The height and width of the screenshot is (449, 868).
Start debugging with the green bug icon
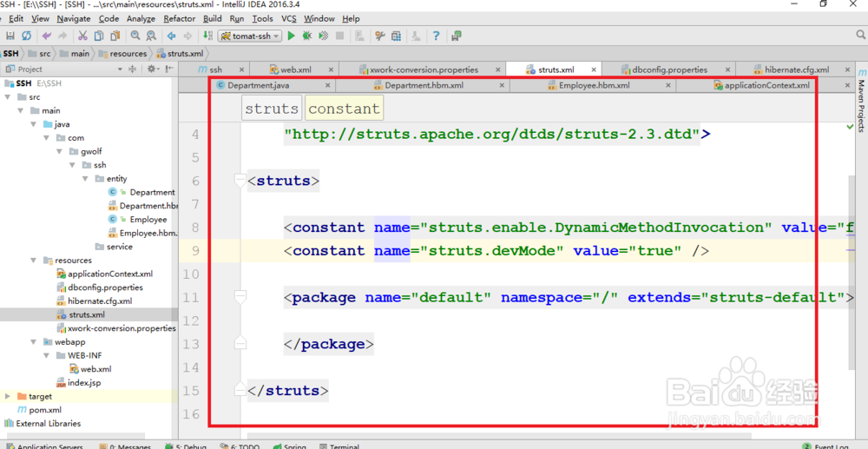307,36
